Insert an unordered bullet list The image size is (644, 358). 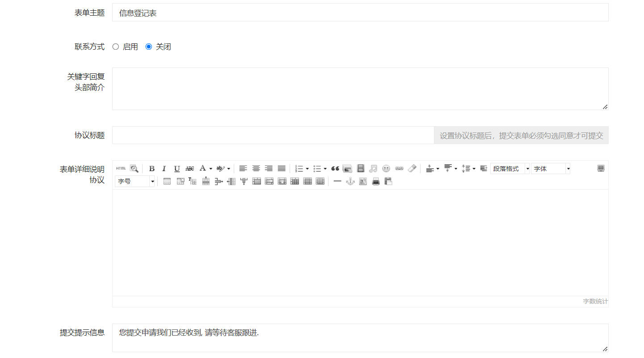(x=317, y=168)
